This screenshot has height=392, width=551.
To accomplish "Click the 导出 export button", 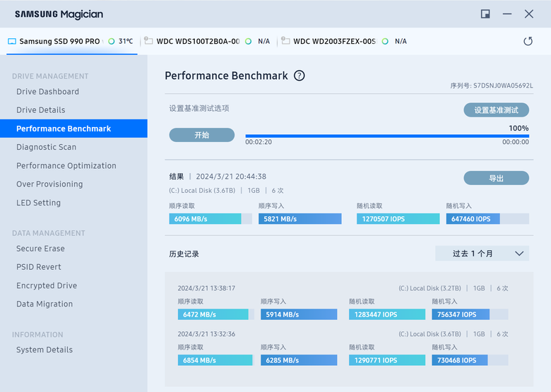I will coord(496,178).
